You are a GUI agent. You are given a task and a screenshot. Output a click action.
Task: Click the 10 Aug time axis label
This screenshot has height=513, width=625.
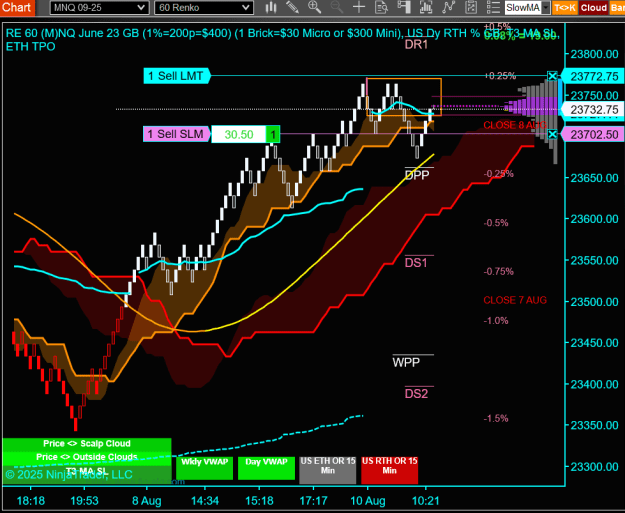pos(368,501)
